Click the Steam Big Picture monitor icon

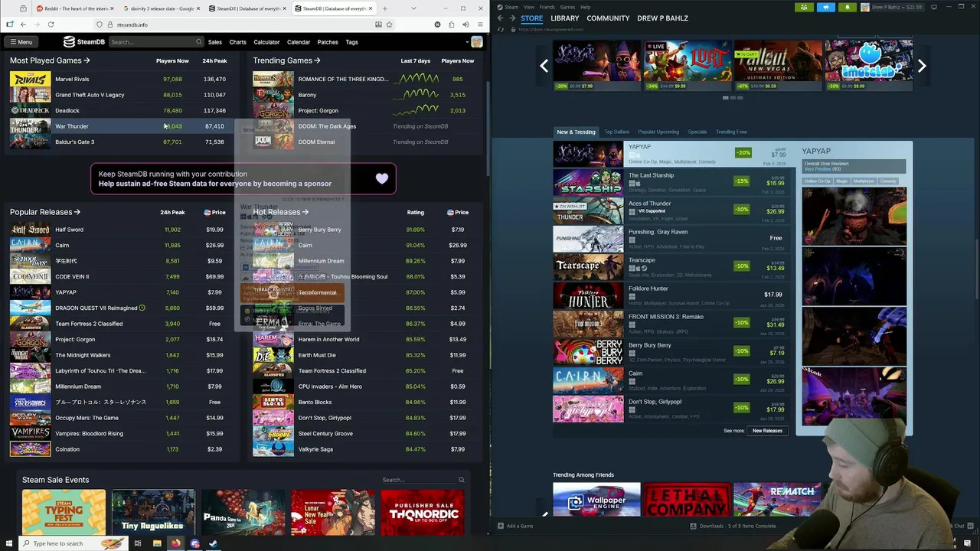click(x=934, y=7)
